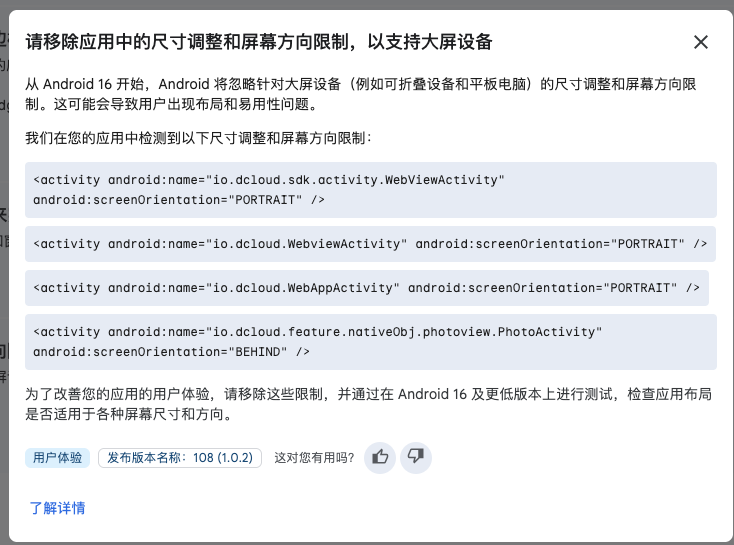Click the 我们在您的应用中检测到 sentence

click(198, 137)
